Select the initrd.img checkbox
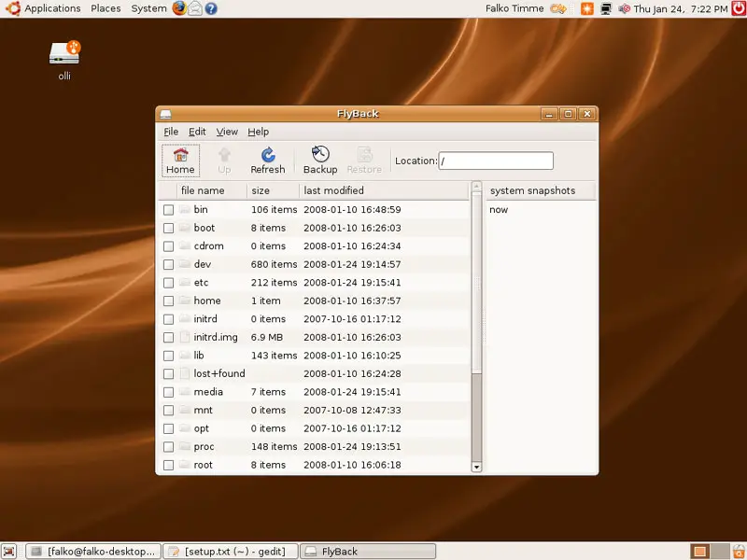The image size is (747, 560). point(168,337)
